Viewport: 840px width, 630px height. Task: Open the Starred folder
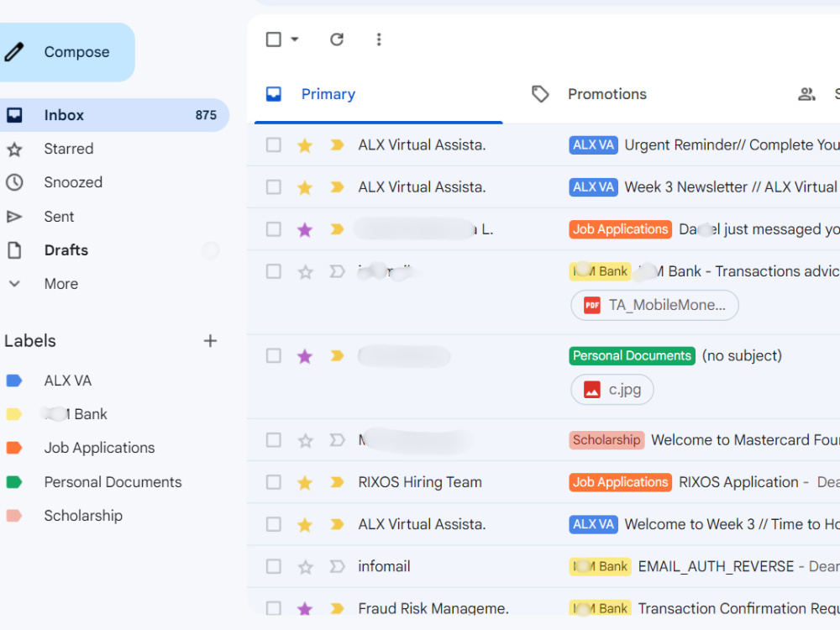pyautogui.click(x=68, y=149)
